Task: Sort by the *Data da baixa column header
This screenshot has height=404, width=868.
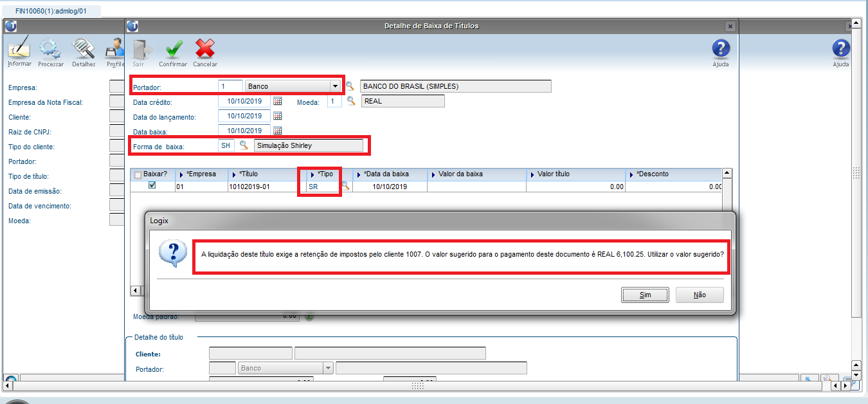Action: [x=390, y=174]
